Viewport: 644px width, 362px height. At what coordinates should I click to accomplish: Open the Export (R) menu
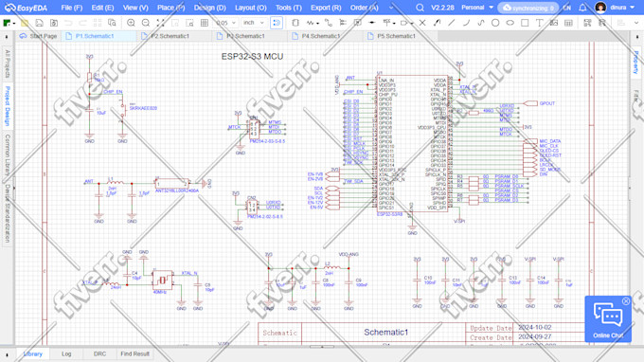pos(326,8)
